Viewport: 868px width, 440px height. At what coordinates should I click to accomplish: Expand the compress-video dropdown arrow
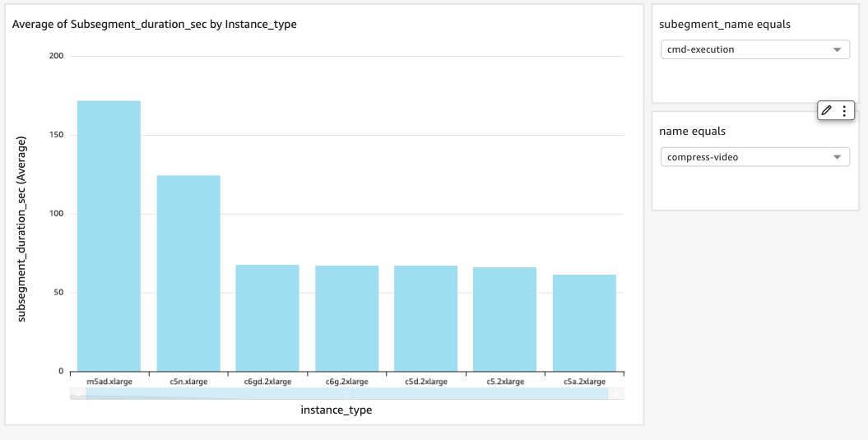837,157
